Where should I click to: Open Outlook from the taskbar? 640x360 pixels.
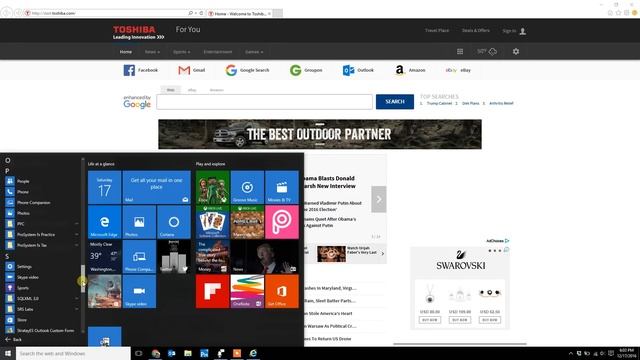(172, 353)
